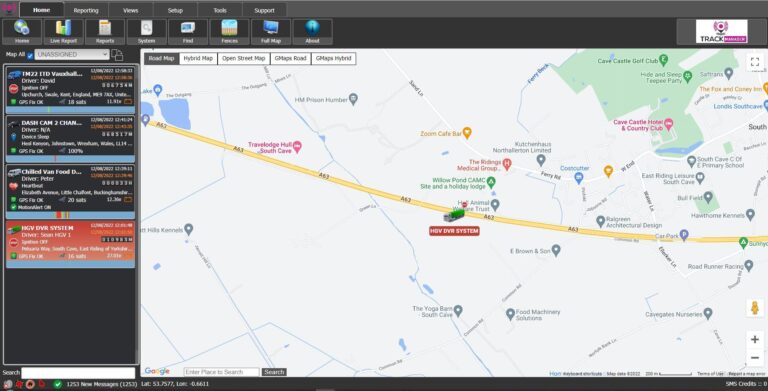768x391 pixels.
Task: Open the Live Report tool
Action: tap(63, 32)
